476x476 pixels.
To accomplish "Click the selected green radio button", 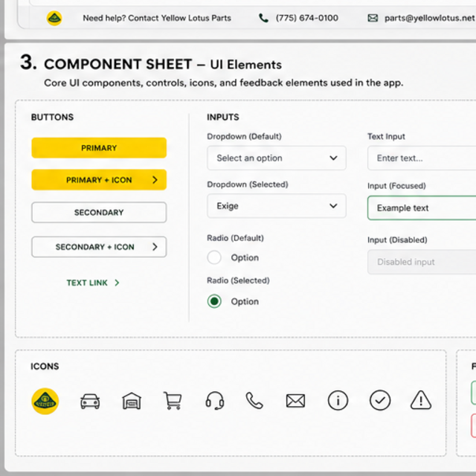I will coord(214,301).
